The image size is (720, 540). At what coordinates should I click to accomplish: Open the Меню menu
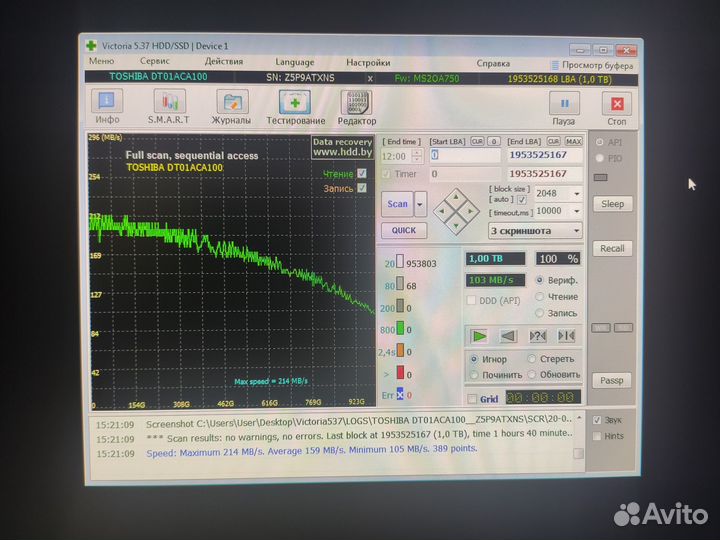click(101, 61)
